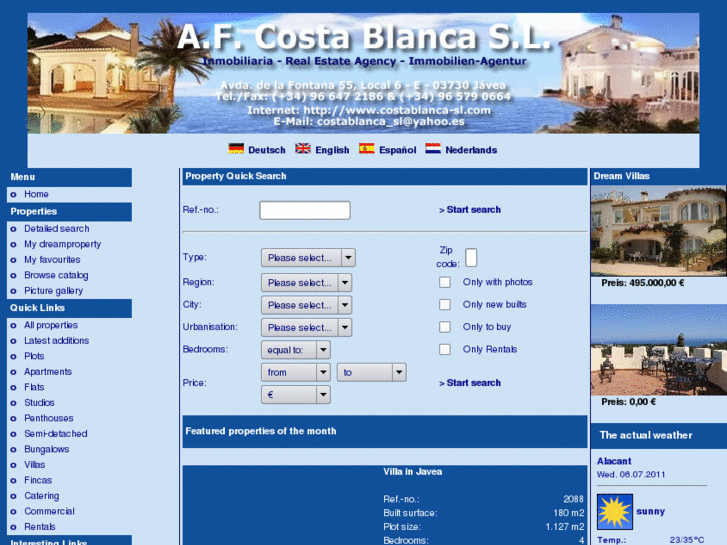727x545 pixels.
Task: Open All properties quick link
Action: click(51, 325)
